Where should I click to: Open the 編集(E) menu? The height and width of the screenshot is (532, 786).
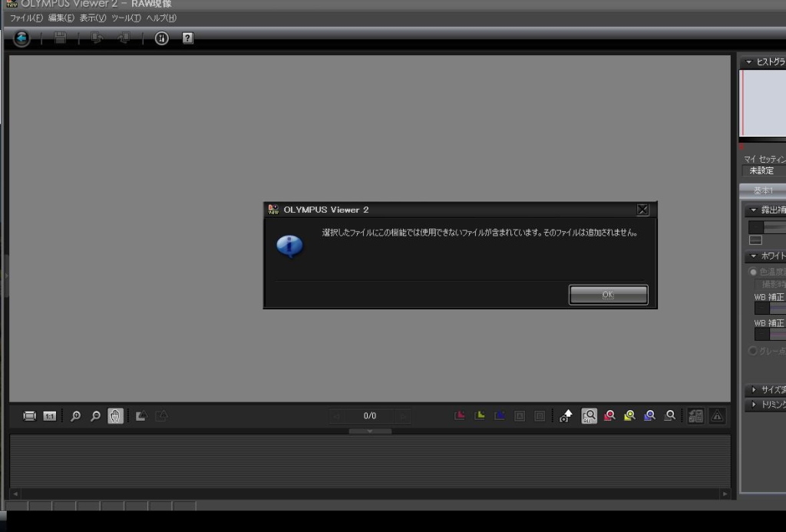61,18
